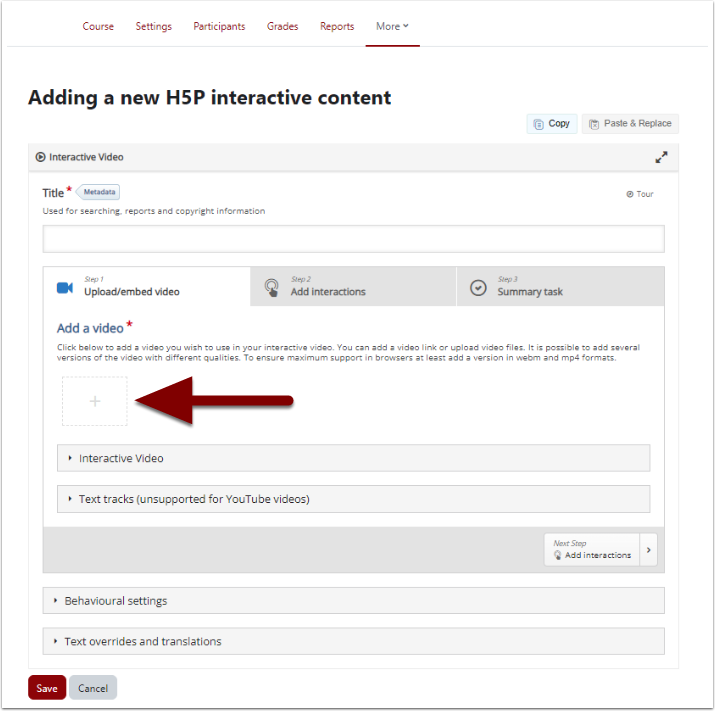The width and height of the screenshot is (715, 711).
Task: Open the More dropdown menu
Action: pyautogui.click(x=392, y=26)
